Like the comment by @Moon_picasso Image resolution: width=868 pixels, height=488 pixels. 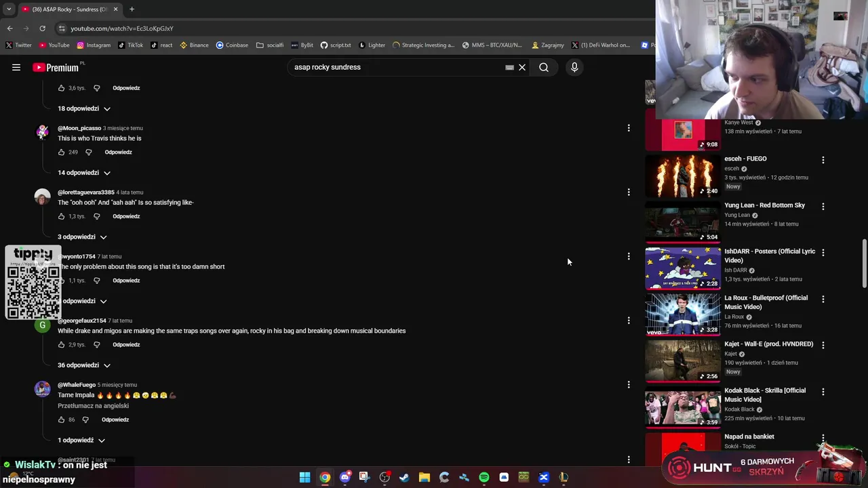click(x=61, y=152)
